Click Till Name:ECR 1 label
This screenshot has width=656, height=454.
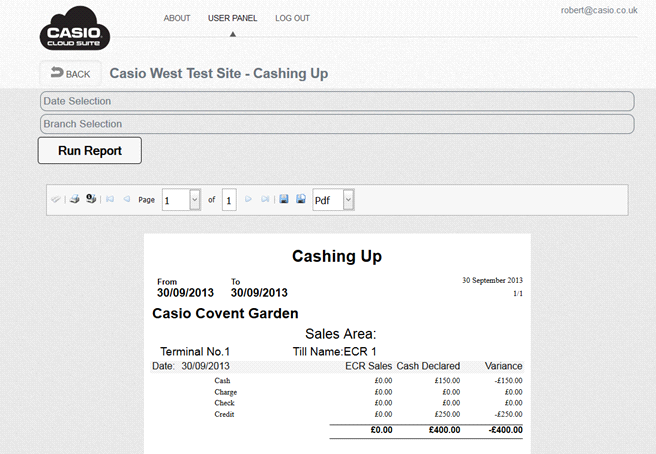334,351
